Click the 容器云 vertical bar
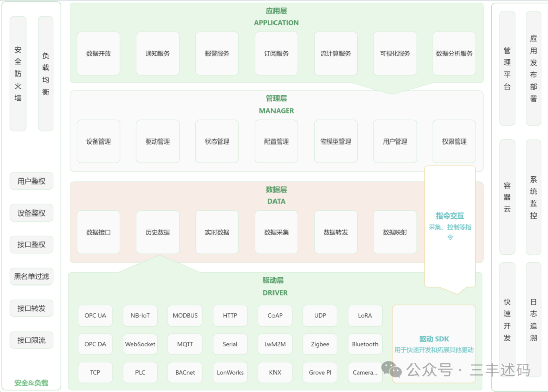The width and height of the screenshot is (548, 392). pos(507,197)
